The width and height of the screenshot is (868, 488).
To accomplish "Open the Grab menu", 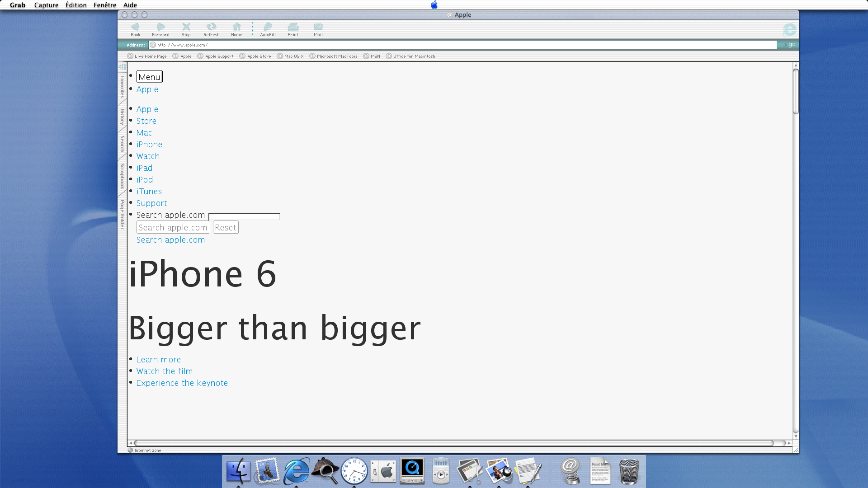I will tap(18, 5).
